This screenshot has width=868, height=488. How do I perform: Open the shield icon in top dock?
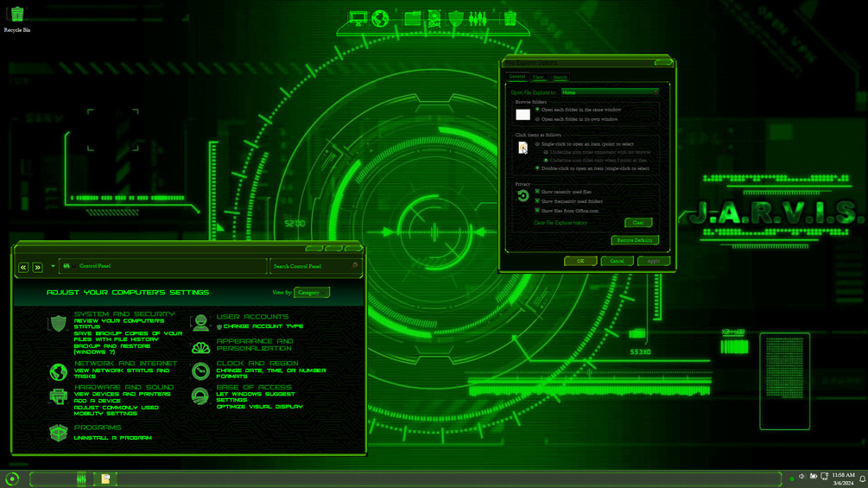tap(455, 18)
